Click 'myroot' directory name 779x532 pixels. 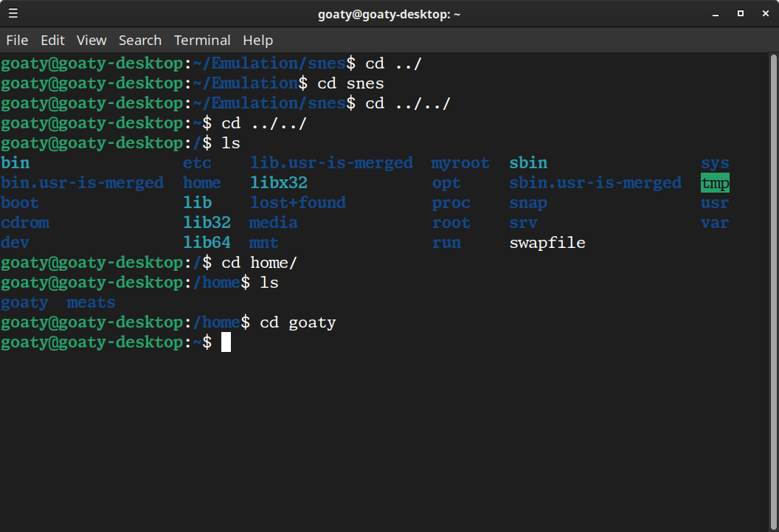(460, 163)
